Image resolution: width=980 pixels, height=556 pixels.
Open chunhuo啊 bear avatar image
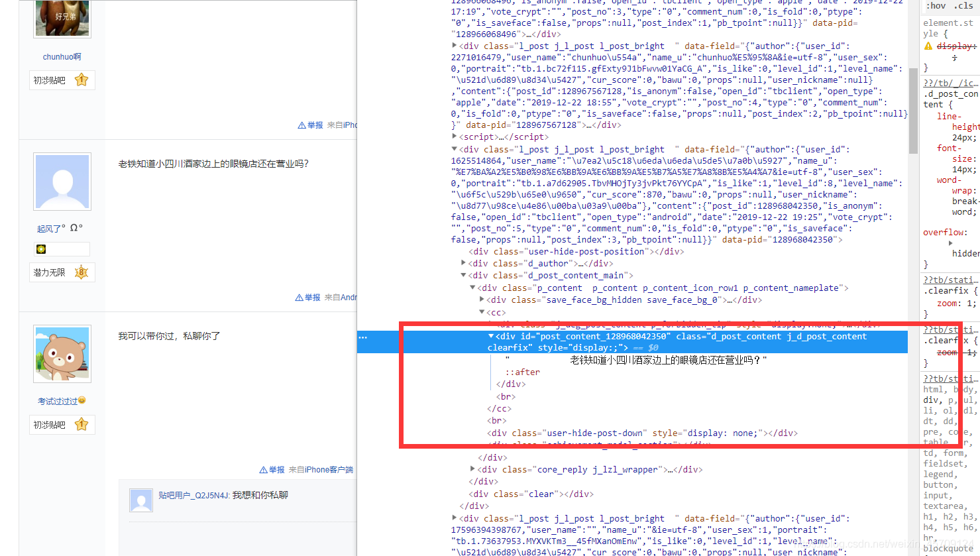click(62, 17)
